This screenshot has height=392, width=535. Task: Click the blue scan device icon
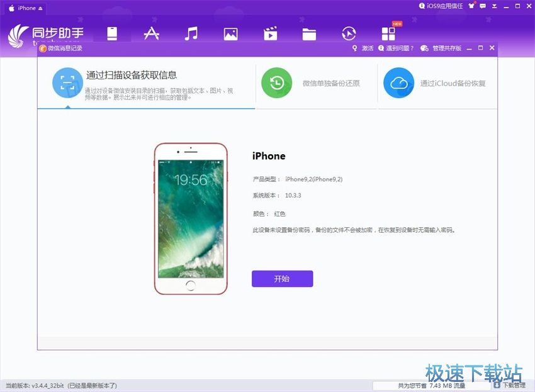[67, 83]
